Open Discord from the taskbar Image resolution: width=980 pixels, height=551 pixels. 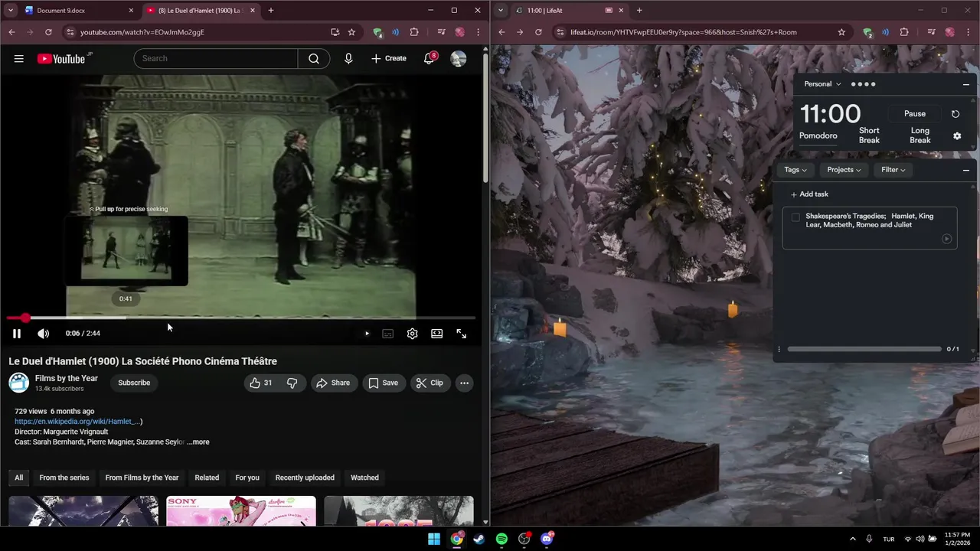pos(547,539)
